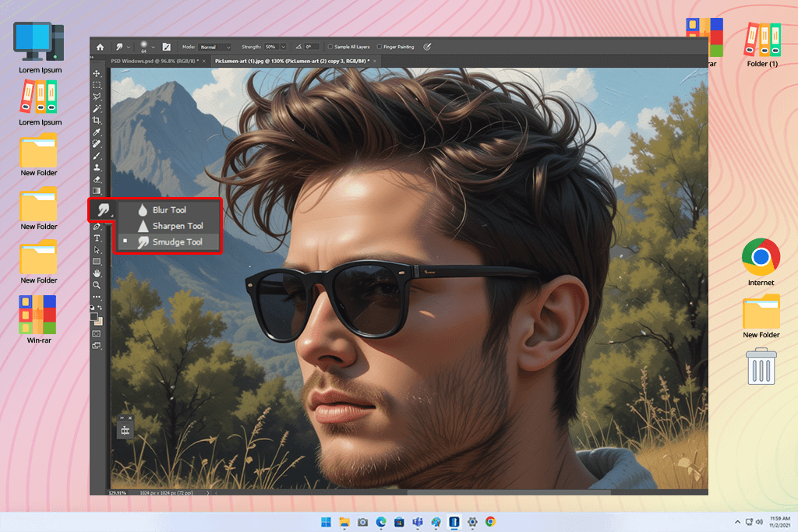
Task: Open the brush settings panel icon
Action: pyautogui.click(x=167, y=47)
